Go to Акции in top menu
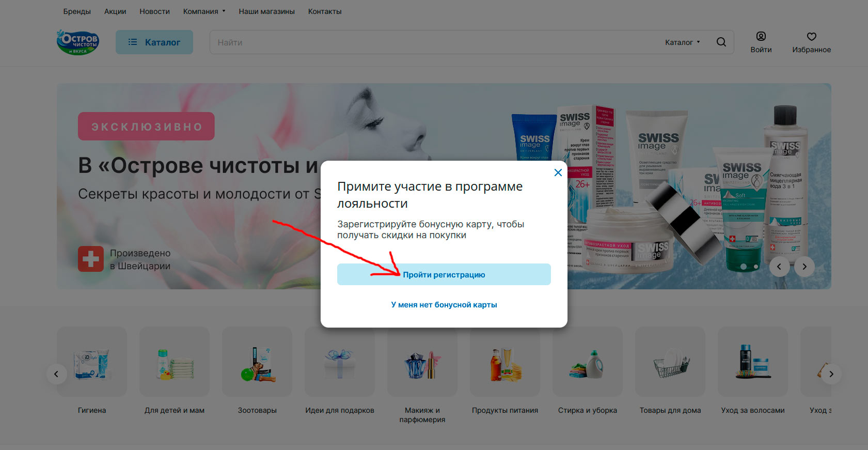 (x=115, y=11)
